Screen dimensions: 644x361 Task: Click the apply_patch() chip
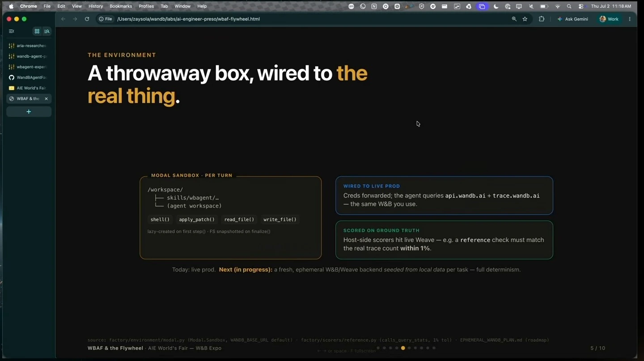[197, 220]
